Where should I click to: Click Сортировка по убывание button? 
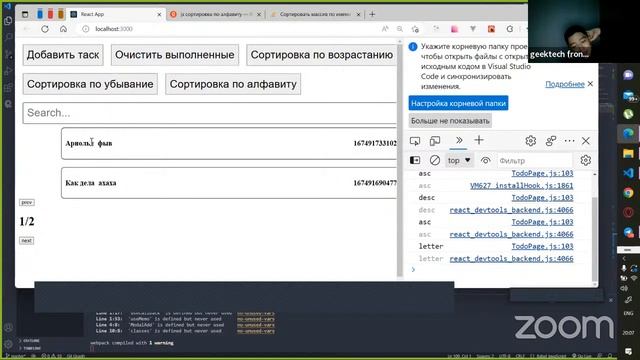(90, 84)
